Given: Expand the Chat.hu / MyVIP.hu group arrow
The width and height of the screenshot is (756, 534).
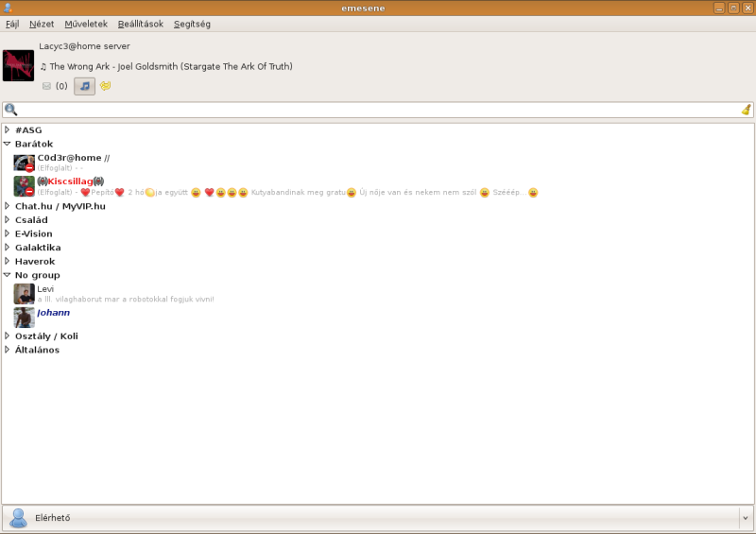Looking at the screenshot, I should [7, 206].
